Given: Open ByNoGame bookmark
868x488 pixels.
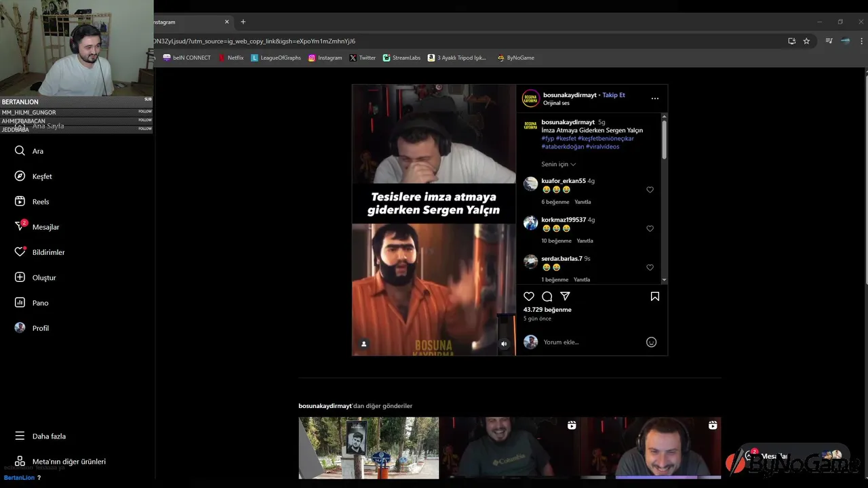Looking at the screenshot, I should tap(516, 58).
